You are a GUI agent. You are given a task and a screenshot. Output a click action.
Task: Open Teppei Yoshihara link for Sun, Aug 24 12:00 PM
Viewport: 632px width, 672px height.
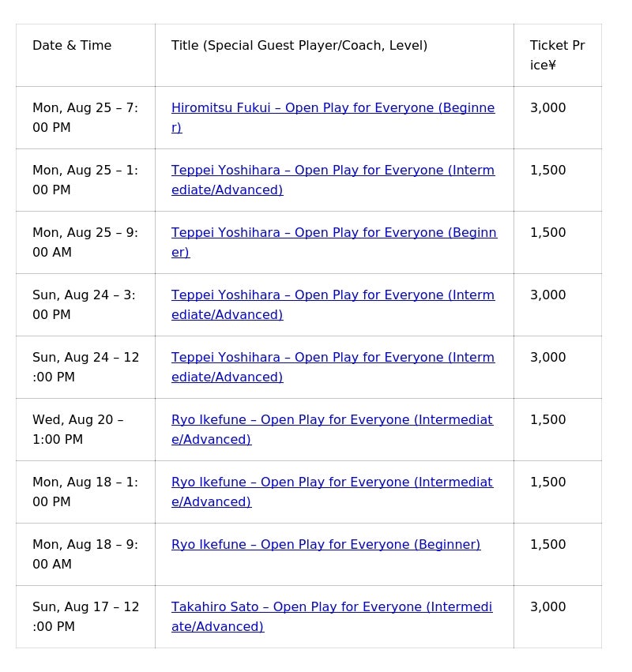[x=333, y=358]
